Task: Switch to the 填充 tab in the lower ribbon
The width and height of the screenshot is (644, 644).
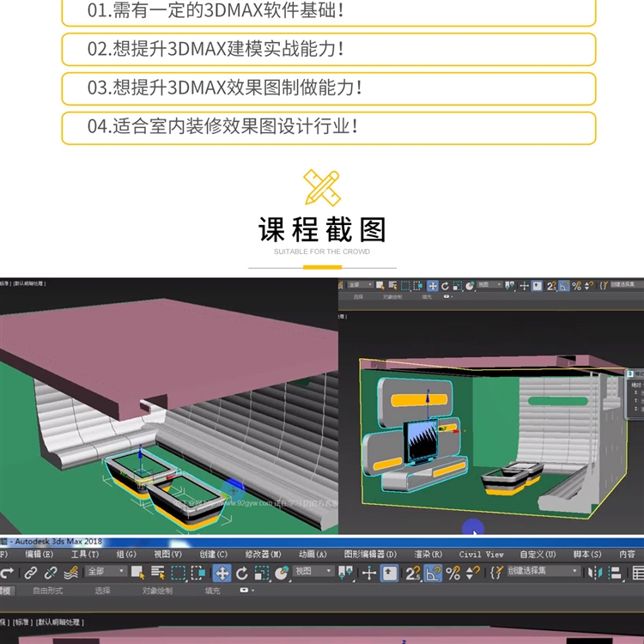Action: [213, 590]
